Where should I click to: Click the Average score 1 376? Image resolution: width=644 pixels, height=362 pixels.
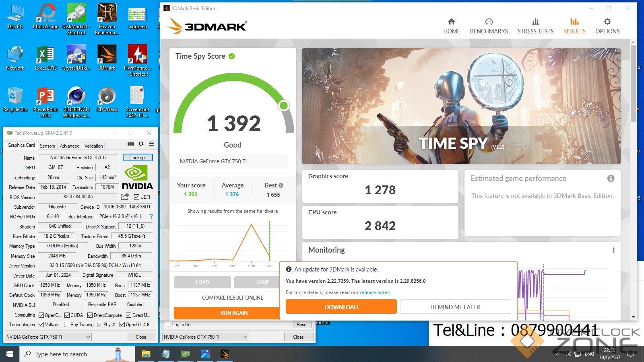tap(232, 194)
